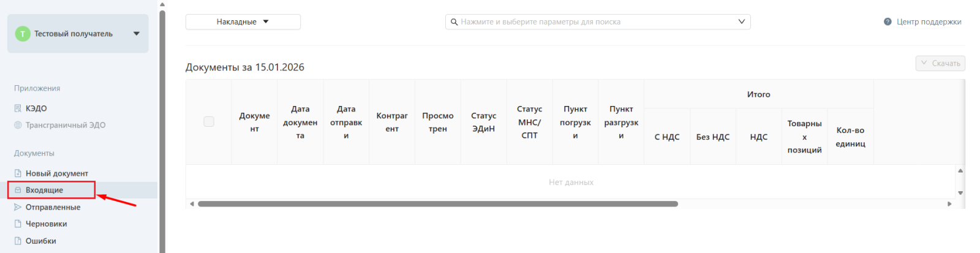Open the Накладные document type dropdown
980x253 pixels.
(243, 22)
